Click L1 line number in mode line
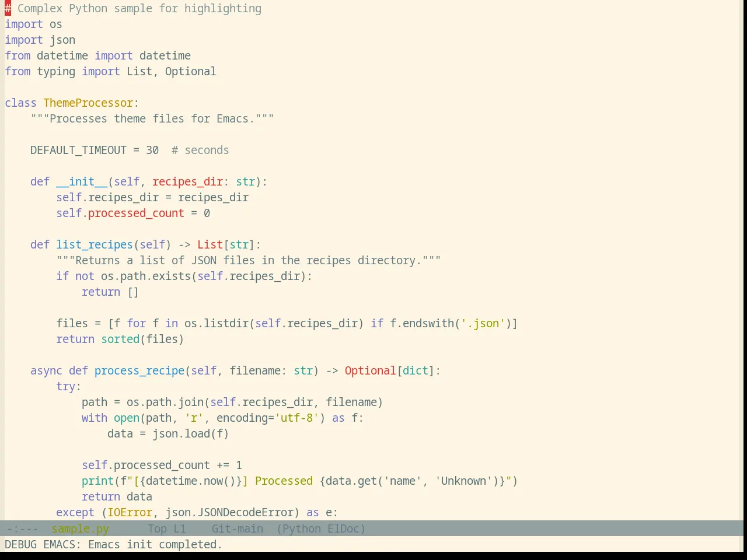747x560 pixels. pos(180,528)
